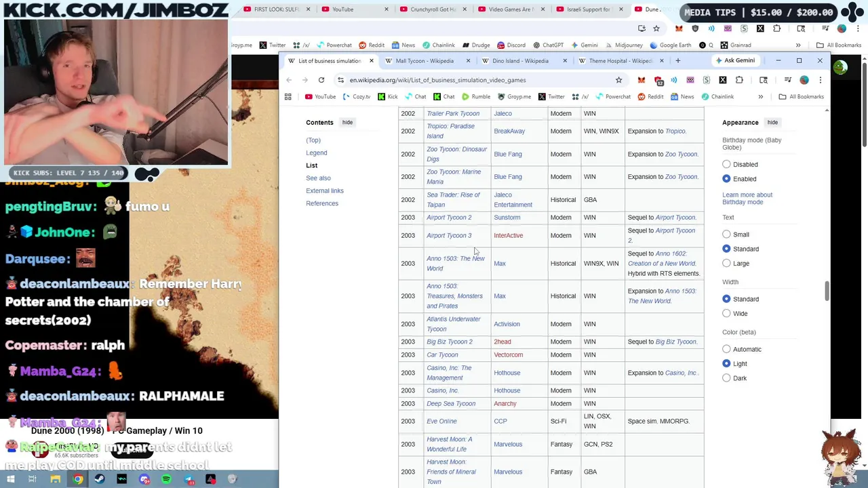Open Windows Start menu
This screenshot has width=868, height=488.
pos(12,479)
